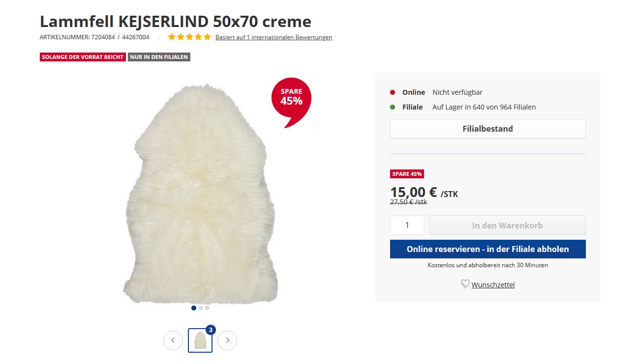Screen dimensions: 637x364
Task: Click the thumbnail image count badge
Action: pyautogui.click(x=211, y=330)
